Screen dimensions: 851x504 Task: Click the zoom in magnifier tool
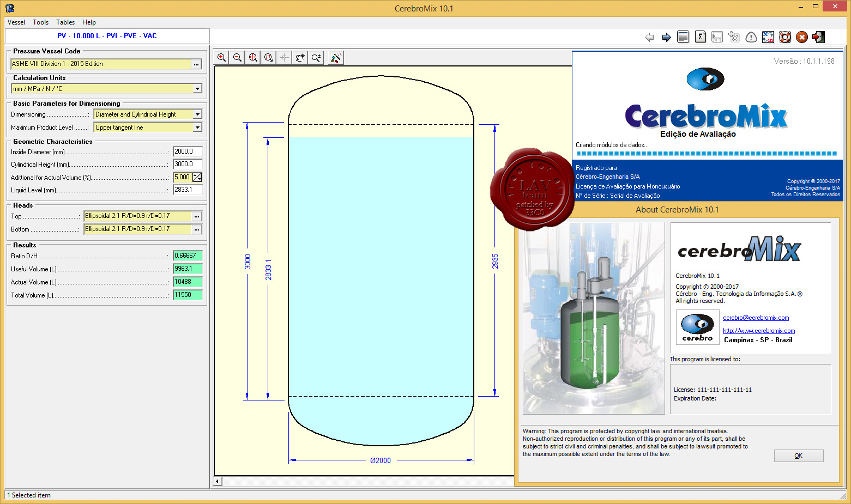[222, 57]
